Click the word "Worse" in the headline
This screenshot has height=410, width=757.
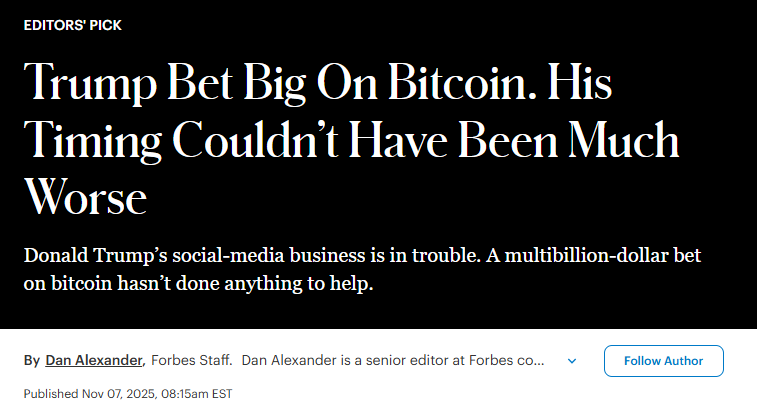[x=86, y=197]
